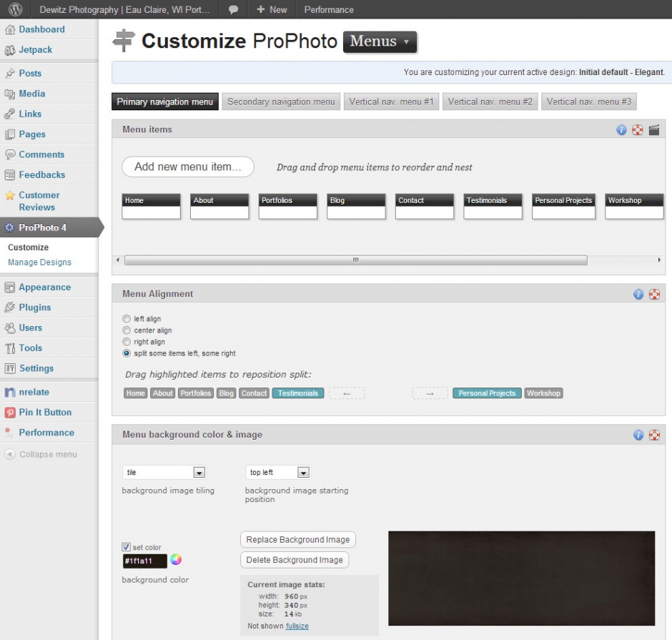
Task: Select the right align radio button
Action: tap(127, 342)
